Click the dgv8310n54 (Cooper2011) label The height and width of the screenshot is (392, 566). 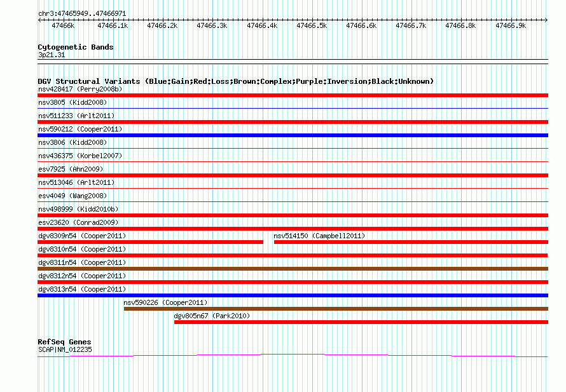pos(82,249)
